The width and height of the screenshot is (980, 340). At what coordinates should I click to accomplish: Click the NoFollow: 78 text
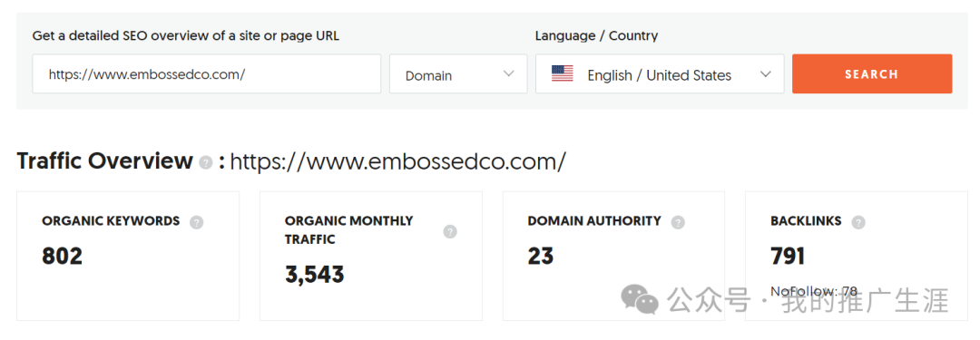pos(814,291)
